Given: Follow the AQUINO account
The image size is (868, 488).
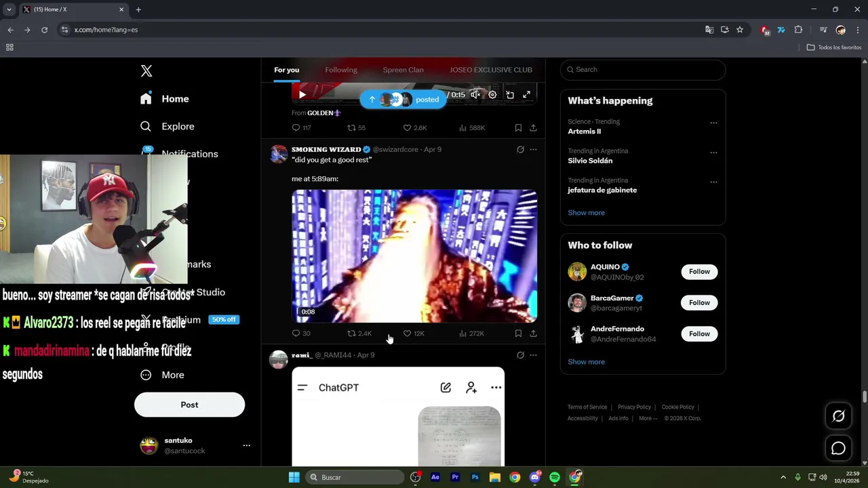Looking at the screenshot, I should (x=699, y=272).
